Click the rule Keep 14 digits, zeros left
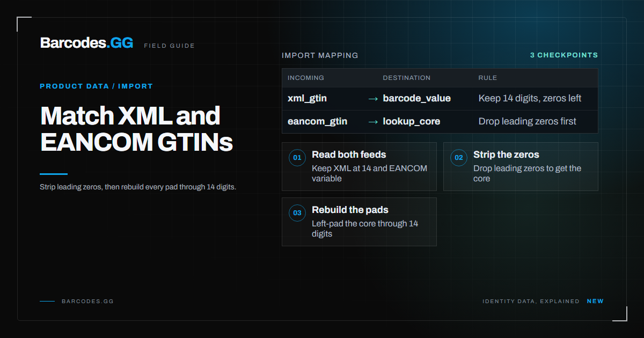The height and width of the screenshot is (338, 644). [530, 99]
